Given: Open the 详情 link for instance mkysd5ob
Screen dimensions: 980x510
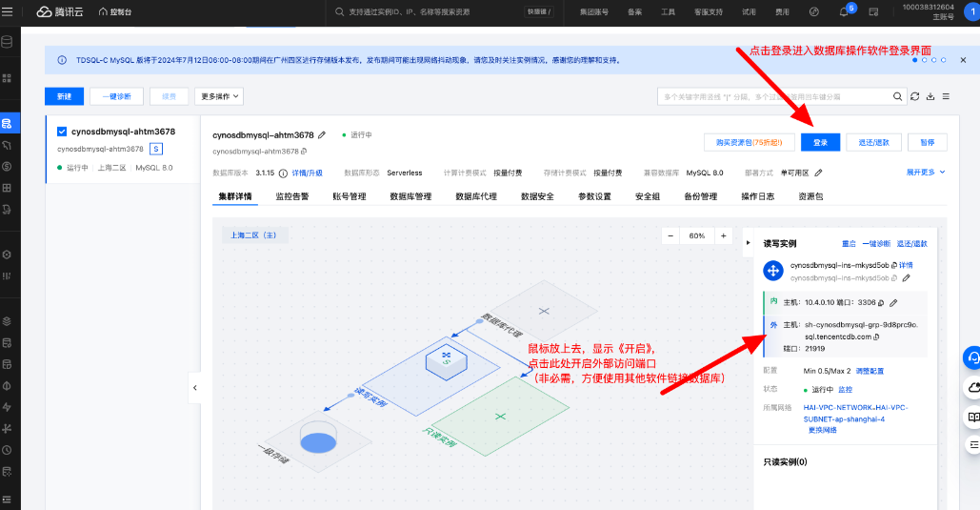Looking at the screenshot, I should [x=906, y=265].
